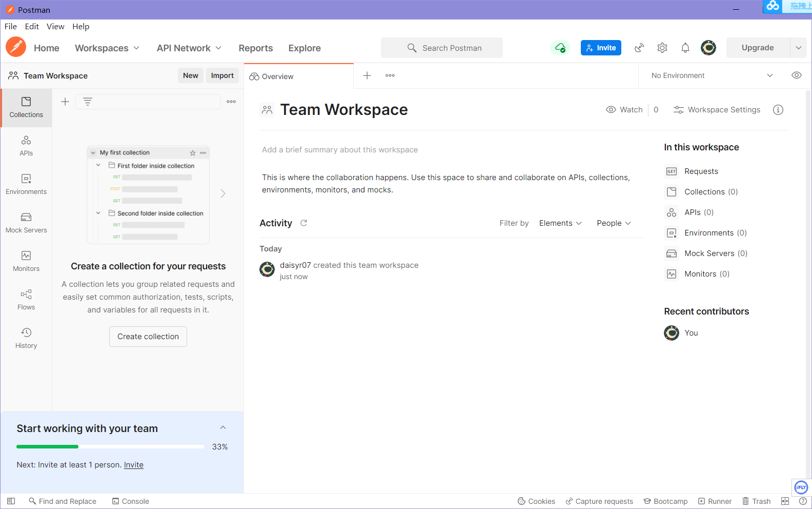The image size is (812, 509).
Task: Collapse the Start working with your team panel
Action: click(x=223, y=427)
